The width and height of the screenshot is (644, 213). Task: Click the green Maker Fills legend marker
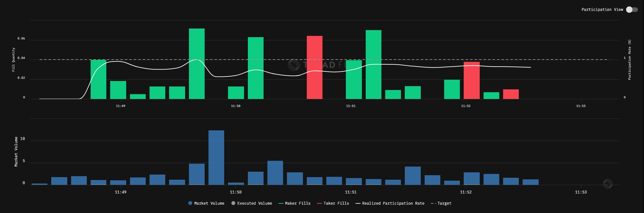pos(281,203)
